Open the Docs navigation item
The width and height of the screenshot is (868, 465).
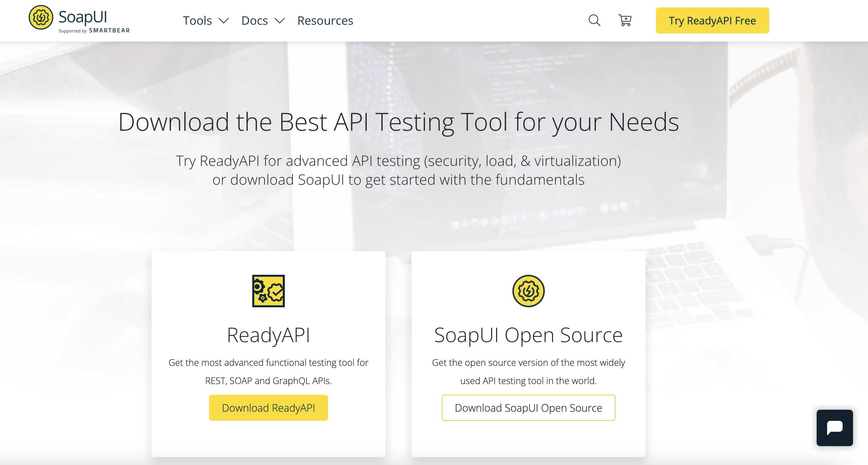pos(255,20)
